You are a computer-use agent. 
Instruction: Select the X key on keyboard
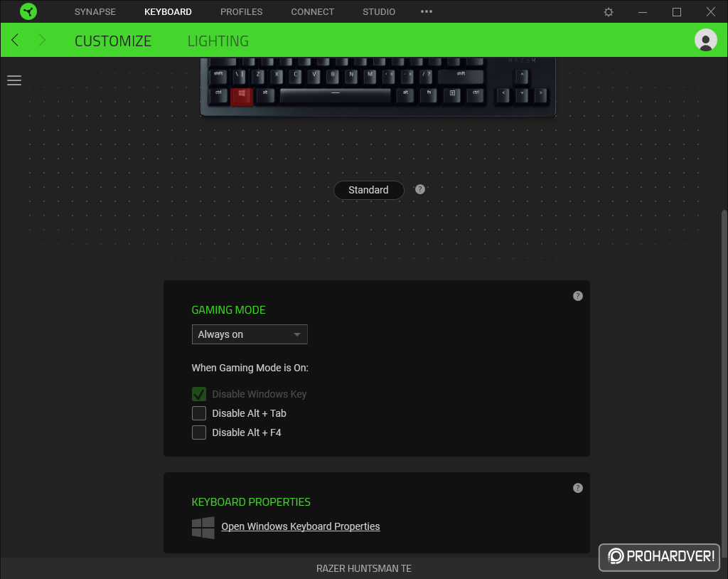click(x=277, y=76)
